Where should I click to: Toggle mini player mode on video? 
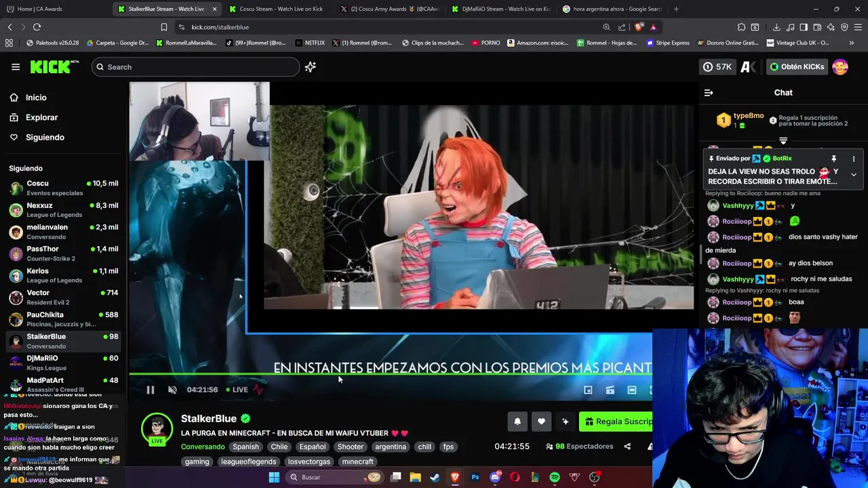point(588,390)
